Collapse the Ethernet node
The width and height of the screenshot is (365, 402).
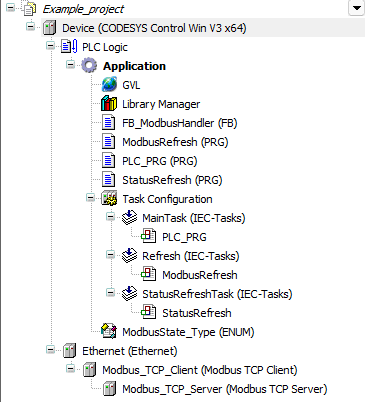(x=51, y=350)
